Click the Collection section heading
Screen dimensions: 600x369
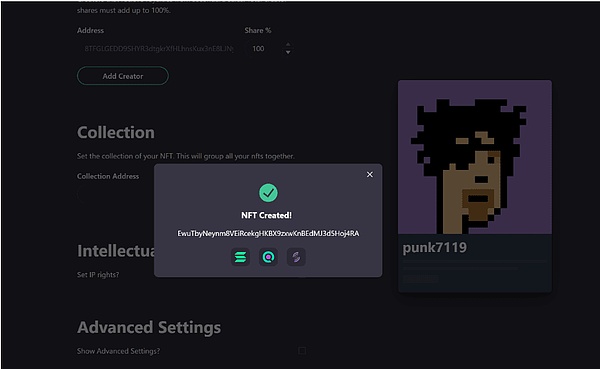[116, 132]
